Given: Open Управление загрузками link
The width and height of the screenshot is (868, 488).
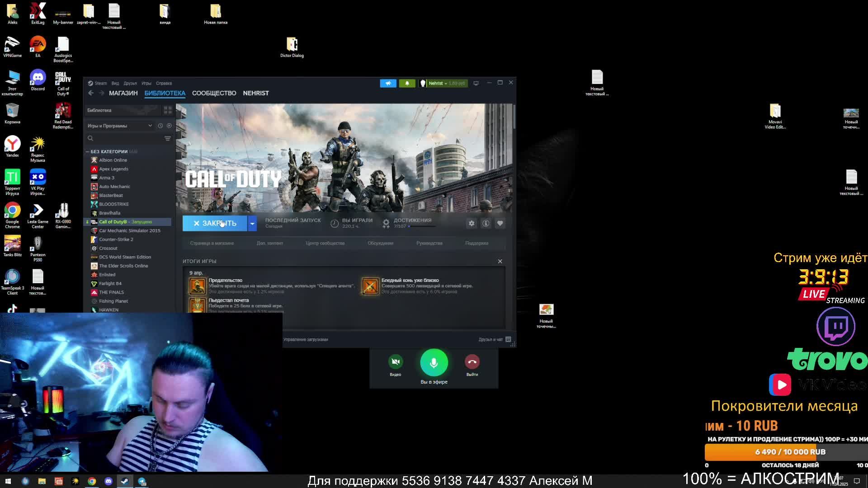Looking at the screenshot, I should point(306,339).
